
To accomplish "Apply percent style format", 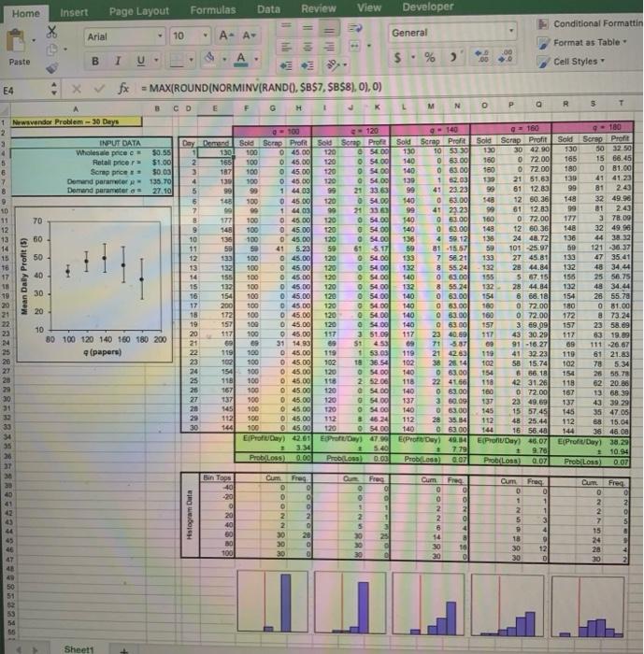I will click(x=430, y=58).
